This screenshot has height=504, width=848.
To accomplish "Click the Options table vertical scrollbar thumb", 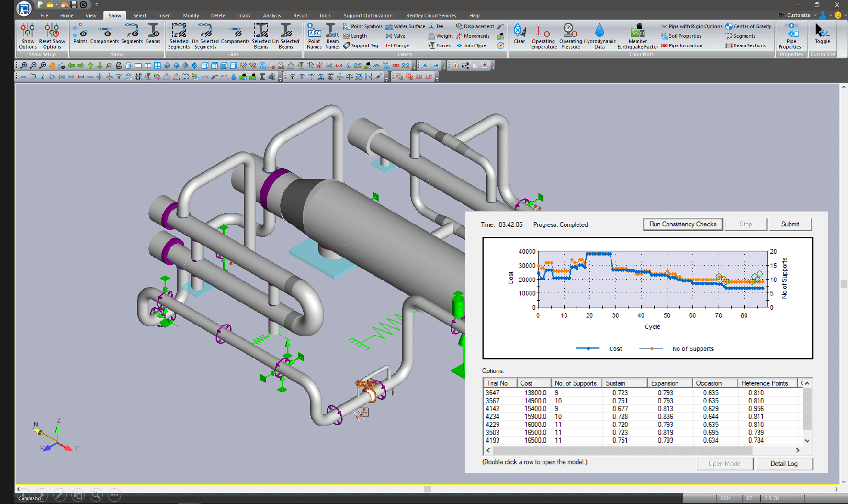I will click(807, 409).
